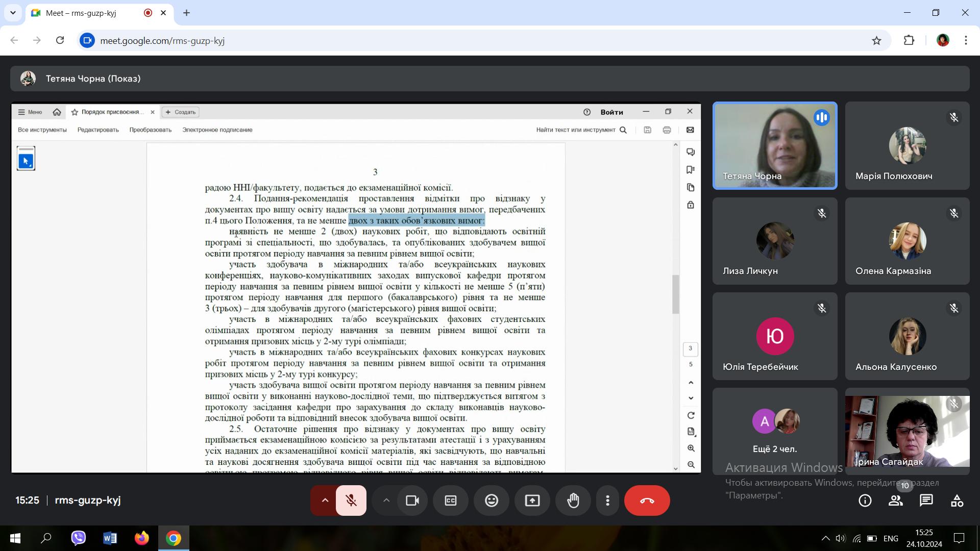Open 'Все инструменты' menu
980x551 pixels.
pos(42,130)
